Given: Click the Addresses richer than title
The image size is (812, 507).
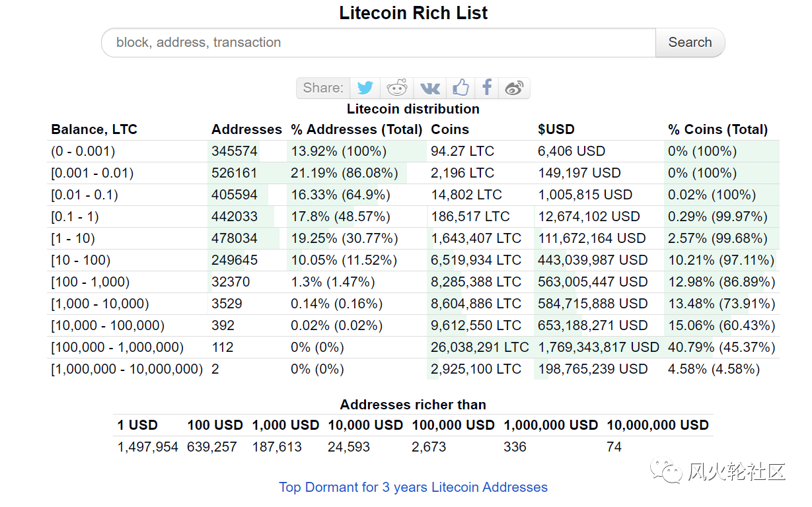Looking at the screenshot, I should (413, 405).
